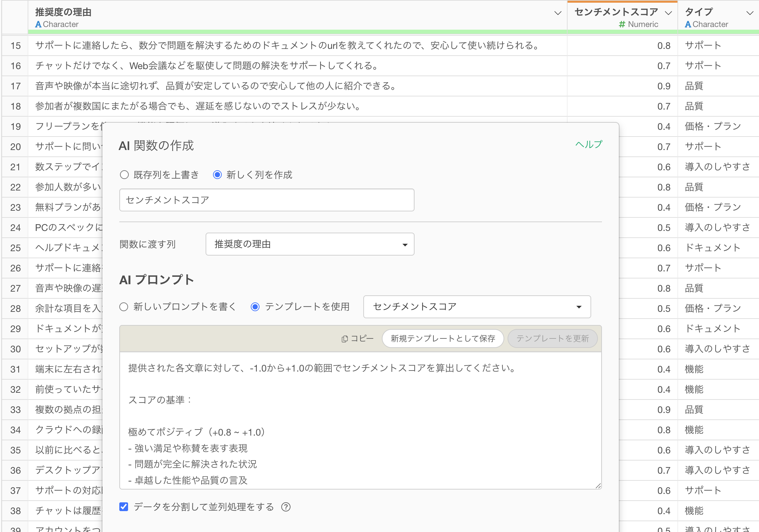Select 新しく列を作成 radio option
Viewport: 759px width, 532px height.
coord(217,175)
